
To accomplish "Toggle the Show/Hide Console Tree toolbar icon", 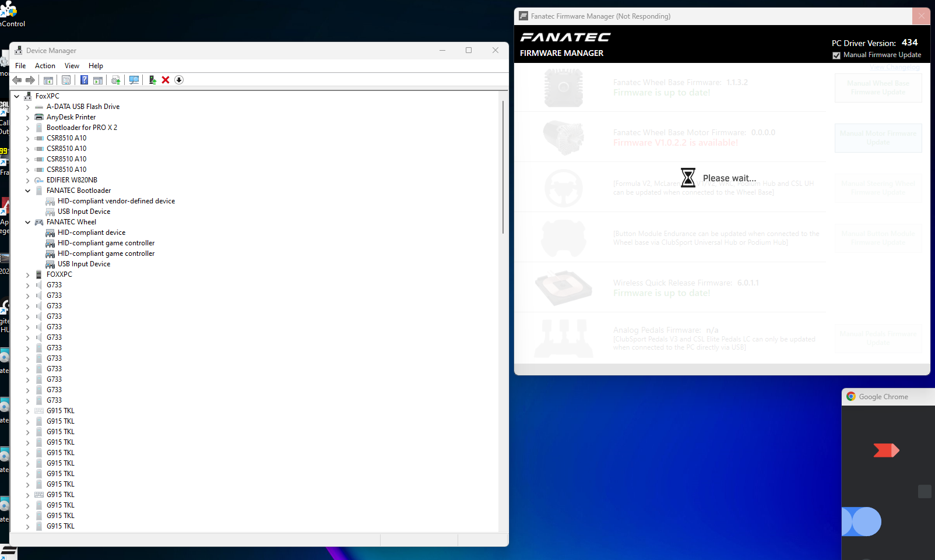I will tap(48, 80).
